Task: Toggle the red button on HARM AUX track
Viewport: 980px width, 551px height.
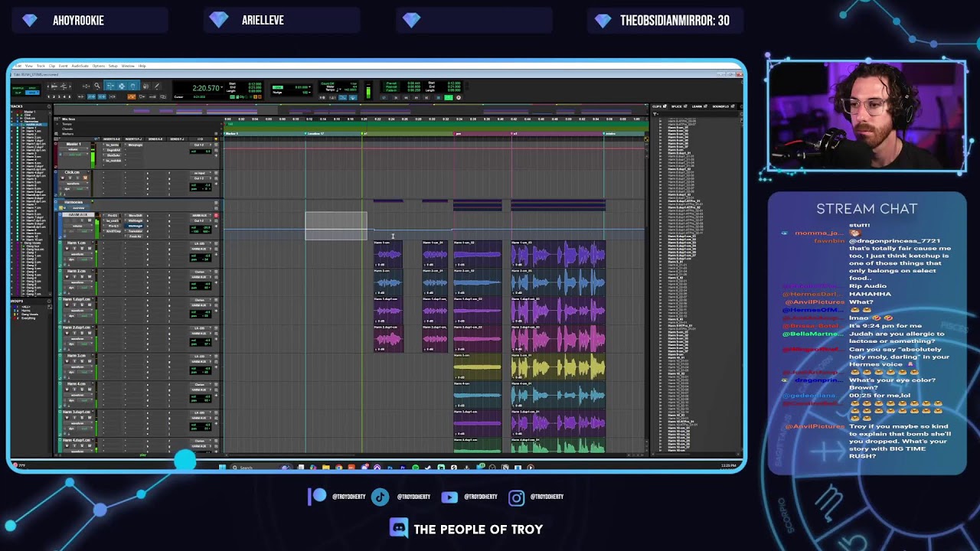Action: point(216,216)
